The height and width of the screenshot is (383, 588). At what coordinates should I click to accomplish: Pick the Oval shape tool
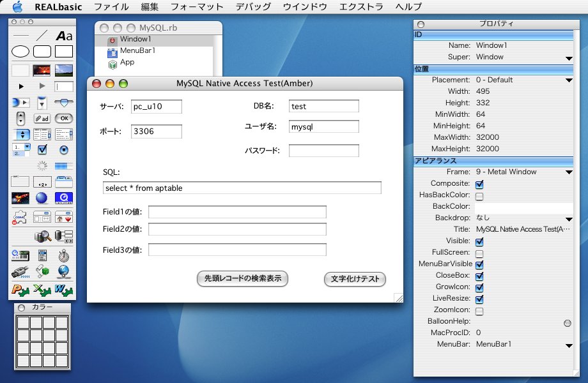tap(20, 51)
